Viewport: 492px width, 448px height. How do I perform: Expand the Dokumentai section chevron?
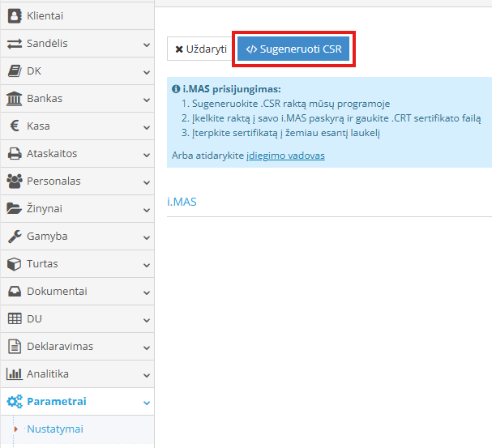click(x=146, y=292)
